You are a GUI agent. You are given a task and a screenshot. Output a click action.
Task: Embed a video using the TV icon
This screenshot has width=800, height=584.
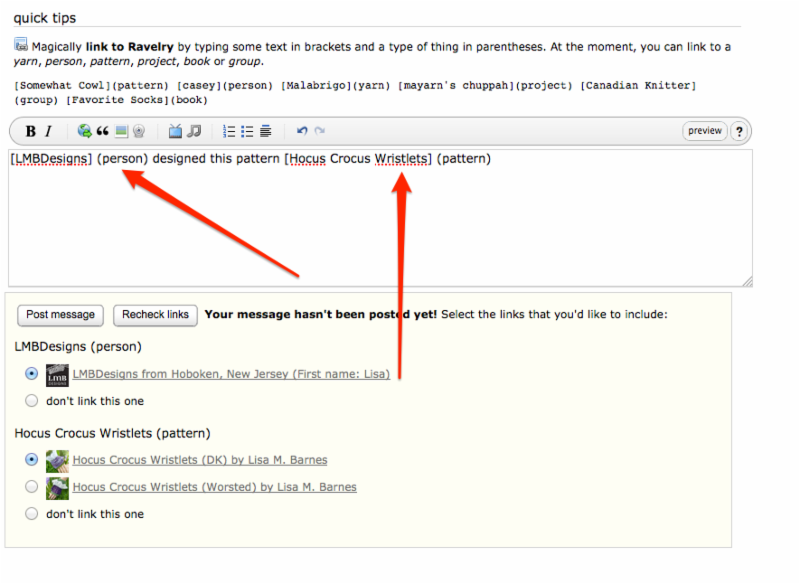176,131
